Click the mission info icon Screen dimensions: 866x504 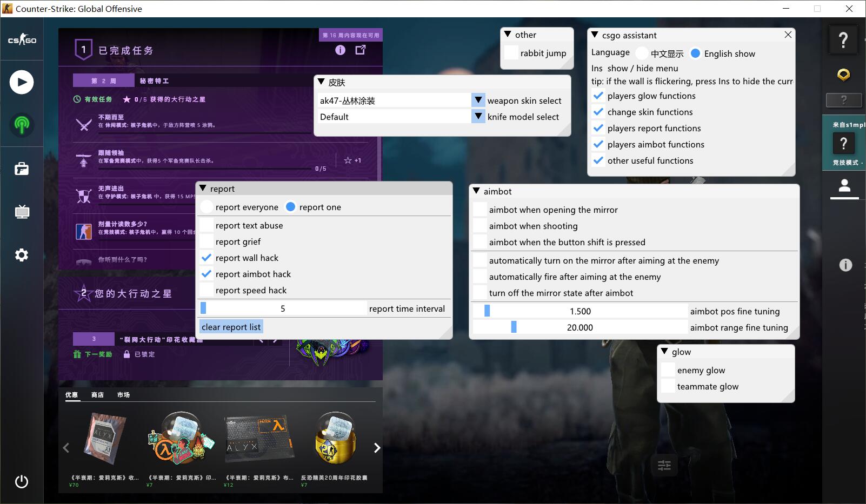click(x=340, y=50)
